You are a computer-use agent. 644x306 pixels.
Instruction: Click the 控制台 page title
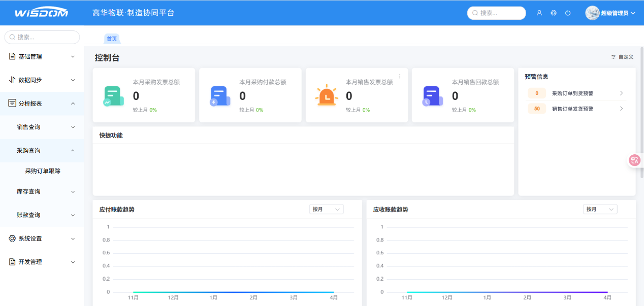point(107,58)
